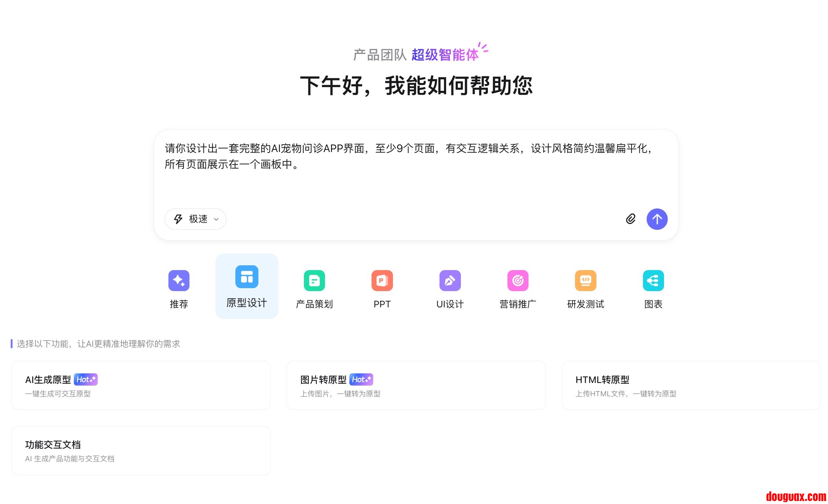Choose the AI生成原型 function card
This screenshot has height=504, width=828.
[x=141, y=385]
